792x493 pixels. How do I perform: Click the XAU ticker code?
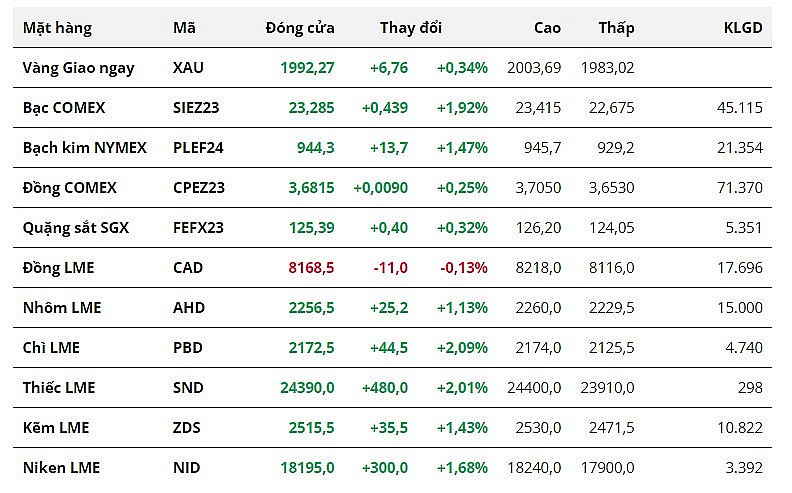click(x=188, y=68)
